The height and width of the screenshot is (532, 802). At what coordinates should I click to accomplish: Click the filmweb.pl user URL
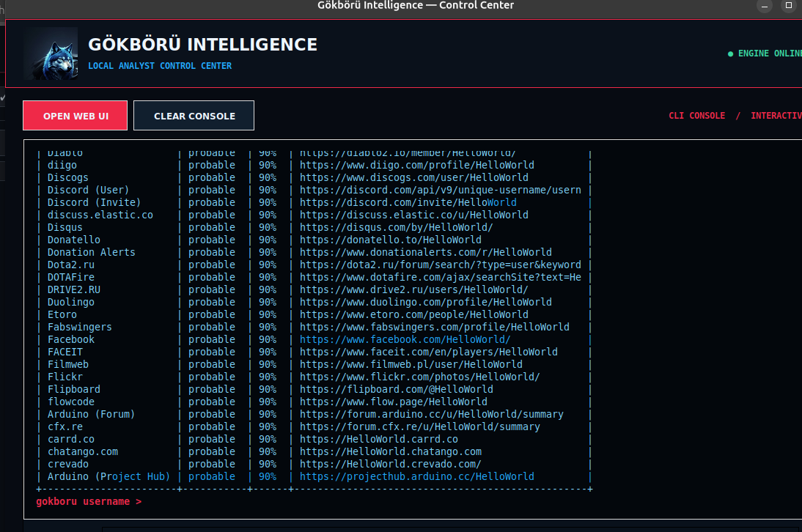point(411,364)
